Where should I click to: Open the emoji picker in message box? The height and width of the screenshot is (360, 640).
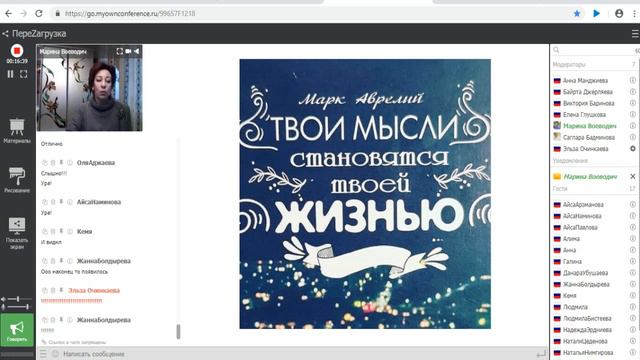pos(55,354)
